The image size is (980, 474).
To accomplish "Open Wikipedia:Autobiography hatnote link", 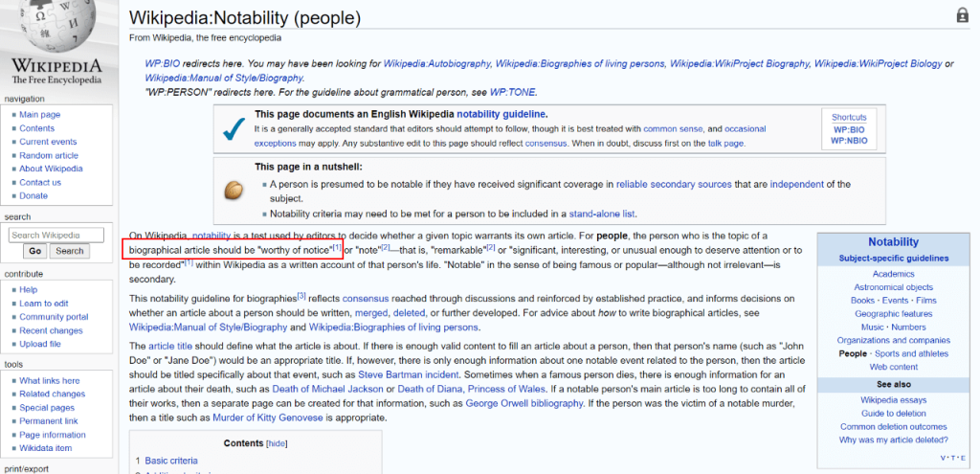I will click(x=437, y=64).
